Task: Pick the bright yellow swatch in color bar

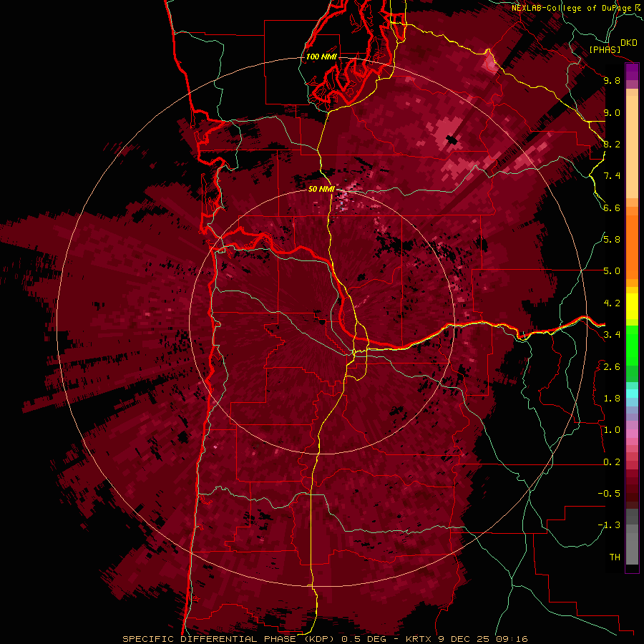Action: (x=632, y=306)
